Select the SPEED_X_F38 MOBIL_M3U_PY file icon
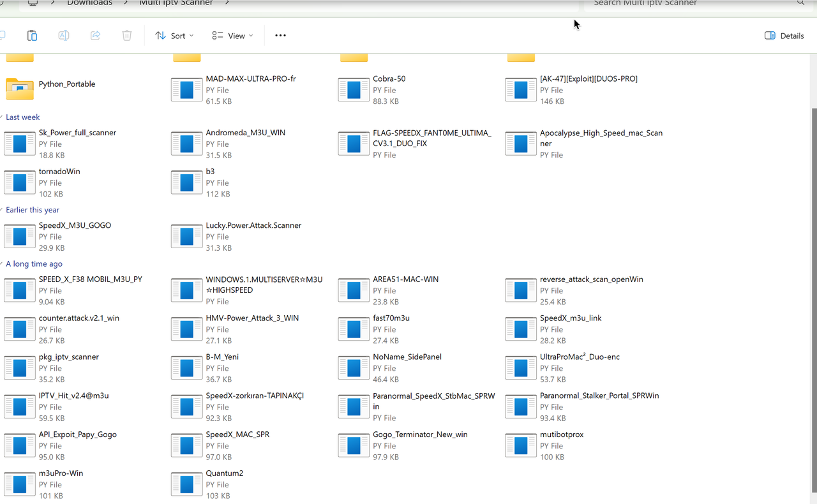The width and height of the screenshot is (817, 504). click(x=20, y=290)
